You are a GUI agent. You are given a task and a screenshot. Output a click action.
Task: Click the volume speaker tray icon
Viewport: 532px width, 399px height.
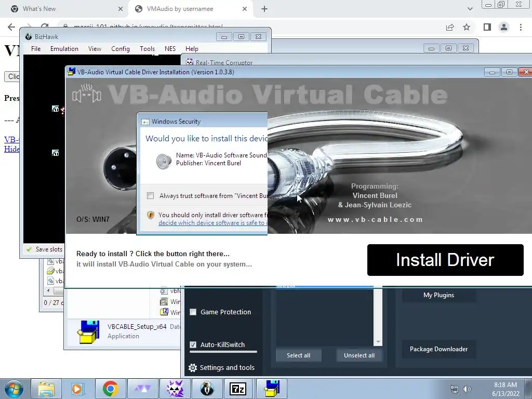pos(467,389)
